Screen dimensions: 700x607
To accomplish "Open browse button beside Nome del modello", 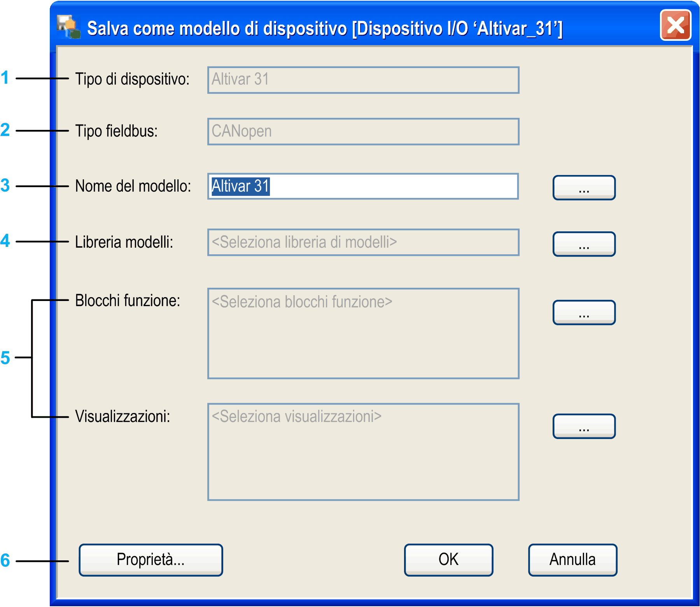I will tap(584, 188).
